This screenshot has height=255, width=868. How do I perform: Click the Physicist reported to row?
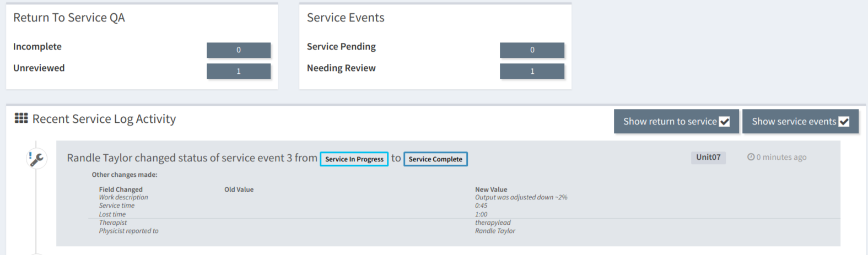coord(464,231)
